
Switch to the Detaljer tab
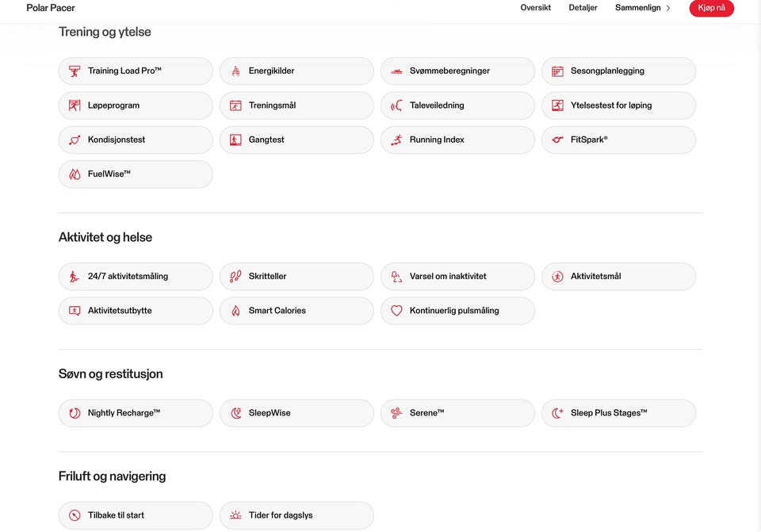(x=583, y=8)
